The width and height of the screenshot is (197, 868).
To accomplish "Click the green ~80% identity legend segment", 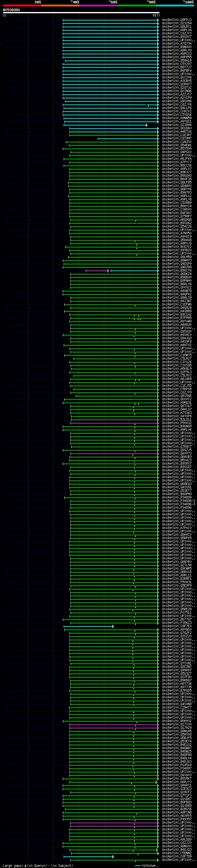I will (137, 6).
